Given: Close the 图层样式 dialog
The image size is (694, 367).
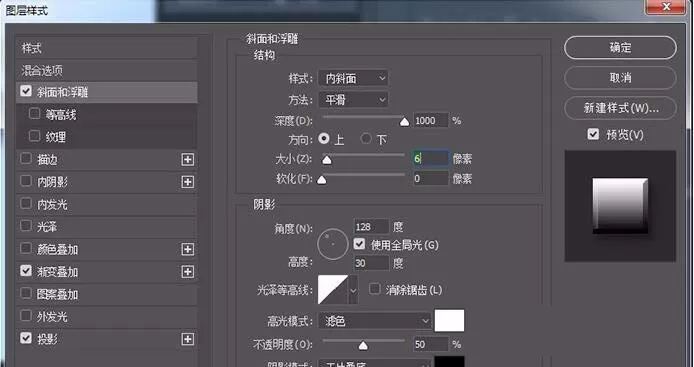Looking at the screenshot, I should tap(667, 7).
